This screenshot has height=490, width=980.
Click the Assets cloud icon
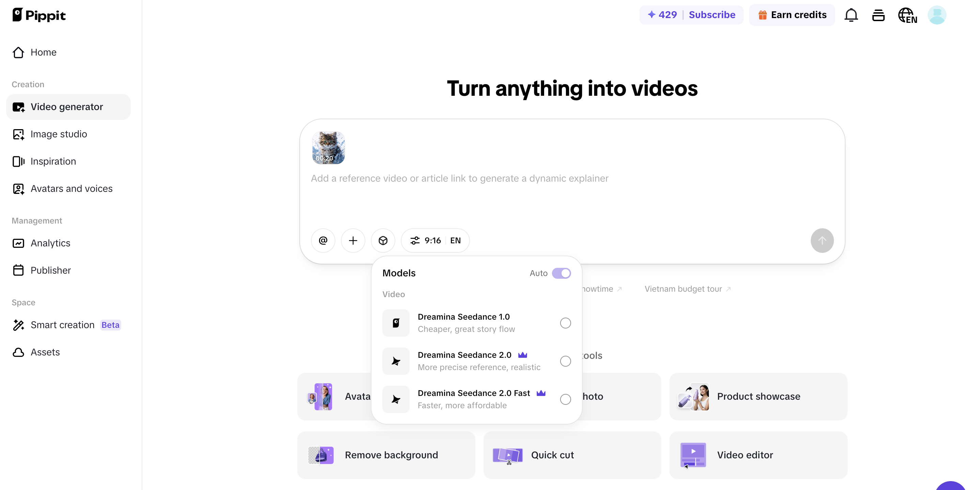click(18, 352)
